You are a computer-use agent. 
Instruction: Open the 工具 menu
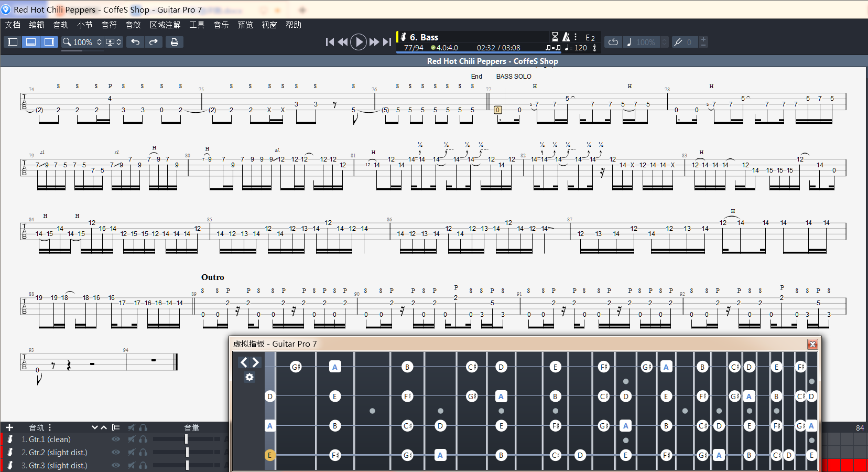(197, 25)
